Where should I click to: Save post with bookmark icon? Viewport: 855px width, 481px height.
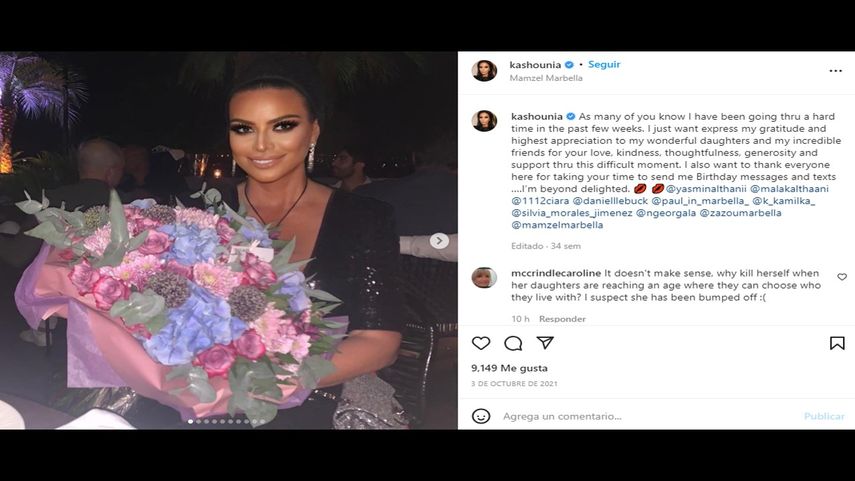click(x=837, y=343)
